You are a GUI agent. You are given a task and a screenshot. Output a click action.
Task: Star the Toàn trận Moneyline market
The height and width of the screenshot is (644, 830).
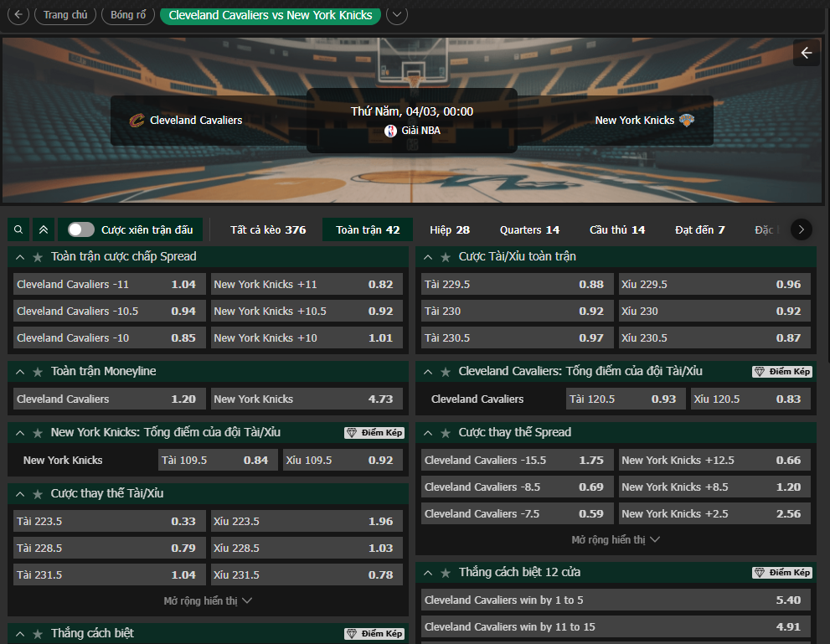[x=38, y=372]
